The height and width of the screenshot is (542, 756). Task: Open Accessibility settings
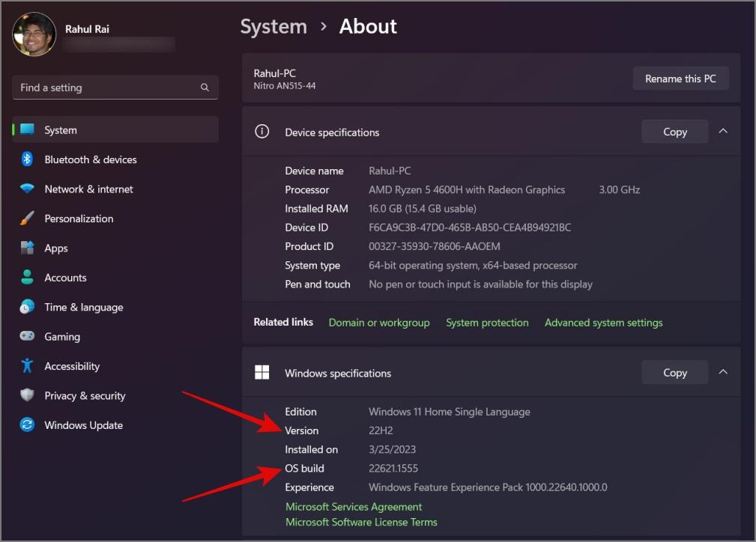[x=115, y=366]
